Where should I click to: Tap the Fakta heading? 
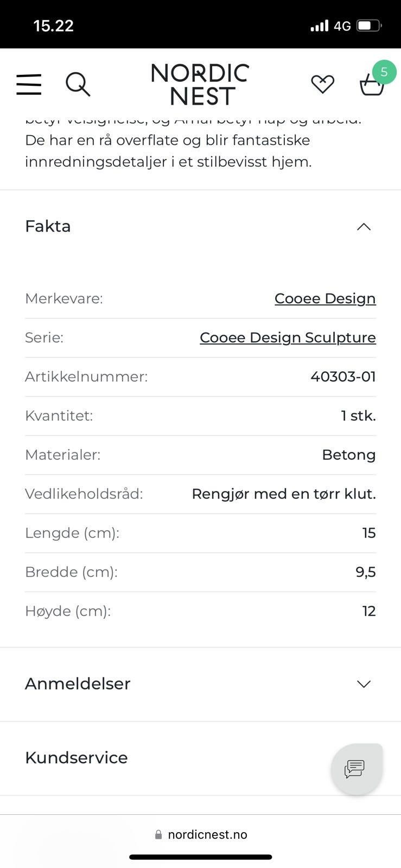click(48, 226)
